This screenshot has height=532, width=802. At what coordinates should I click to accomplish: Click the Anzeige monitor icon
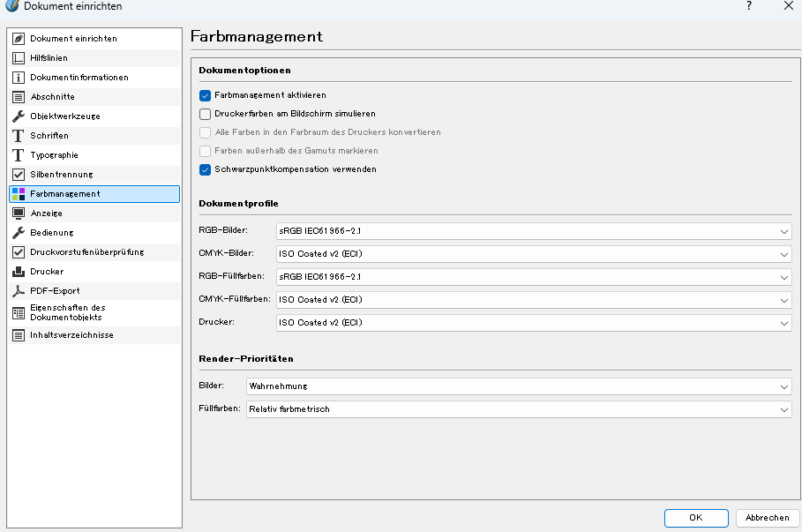[19, 214]
